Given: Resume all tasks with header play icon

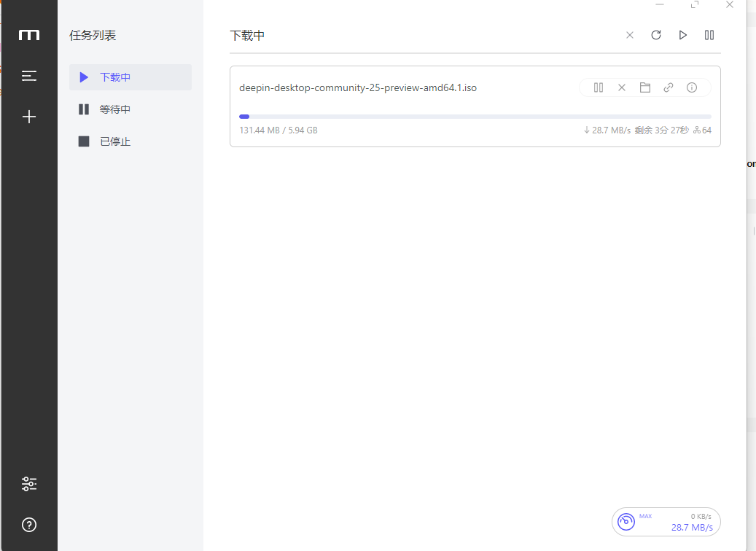Looking at the screenshot, I should coord(682,35).
